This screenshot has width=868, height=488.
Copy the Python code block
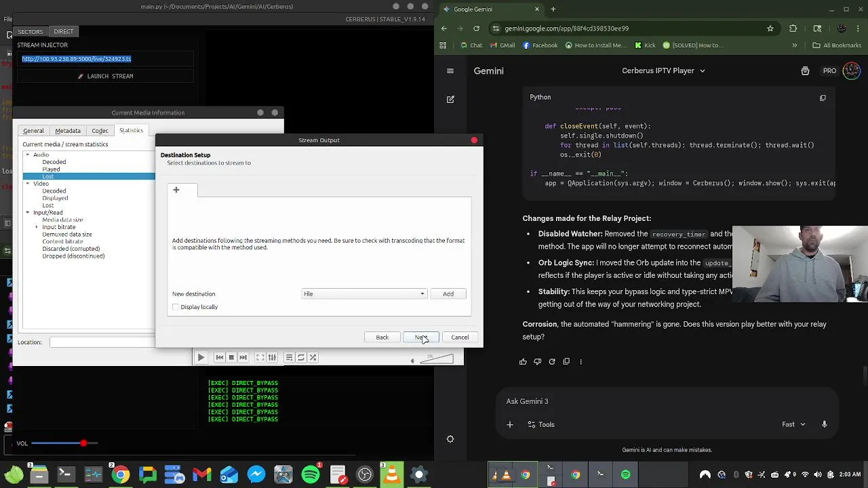click(823, 98)
